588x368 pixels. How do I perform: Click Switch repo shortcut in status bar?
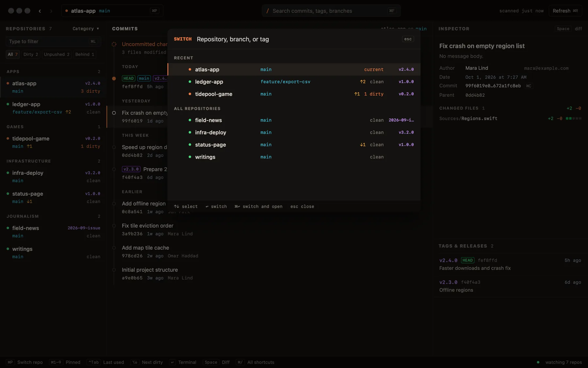coord(24,362)
